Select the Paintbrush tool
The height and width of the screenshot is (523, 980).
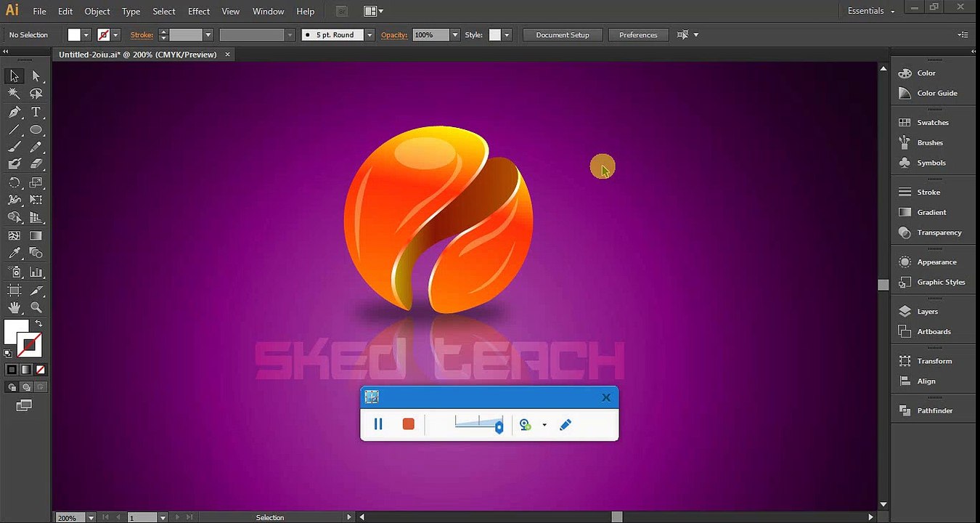(14, 147)
